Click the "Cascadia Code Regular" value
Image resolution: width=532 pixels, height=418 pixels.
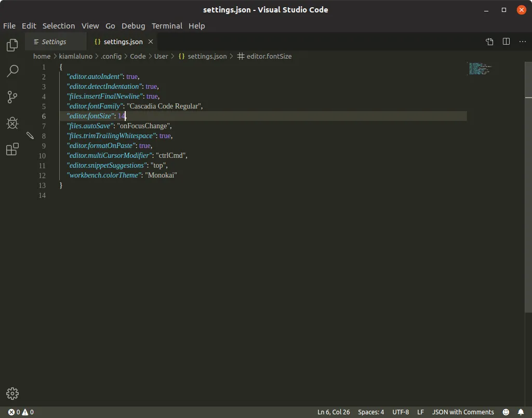pyautogui.click(x=164, y=106)
